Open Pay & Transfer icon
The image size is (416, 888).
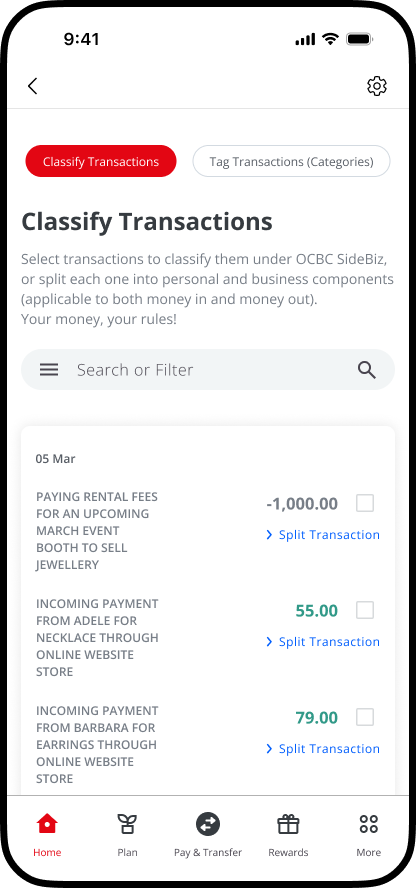tap(208, 824)
